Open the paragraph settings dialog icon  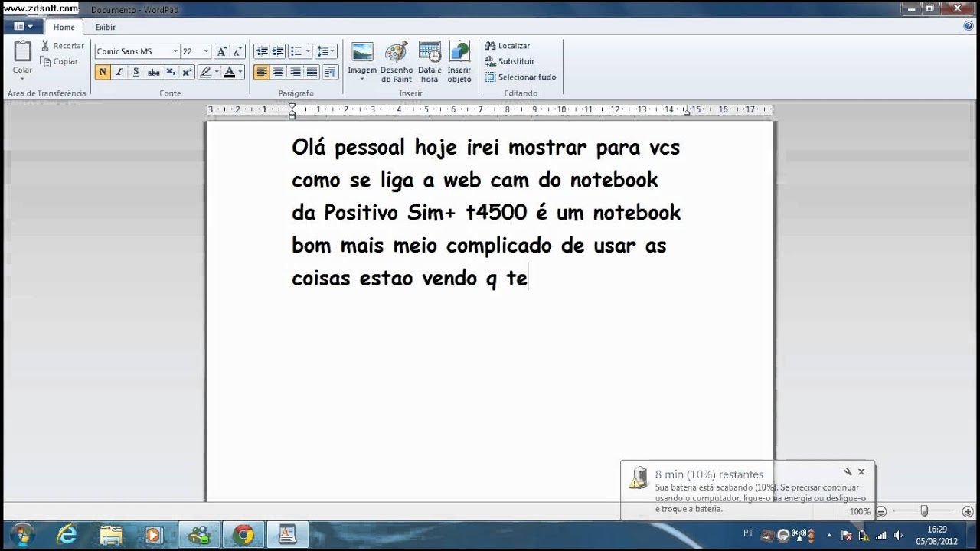(x=330, y=72)
